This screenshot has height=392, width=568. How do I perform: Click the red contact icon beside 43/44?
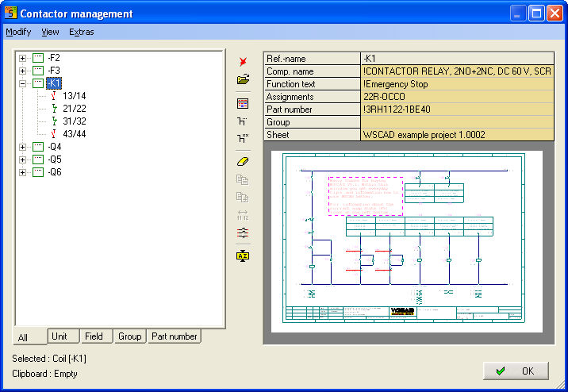click(54, 134)
